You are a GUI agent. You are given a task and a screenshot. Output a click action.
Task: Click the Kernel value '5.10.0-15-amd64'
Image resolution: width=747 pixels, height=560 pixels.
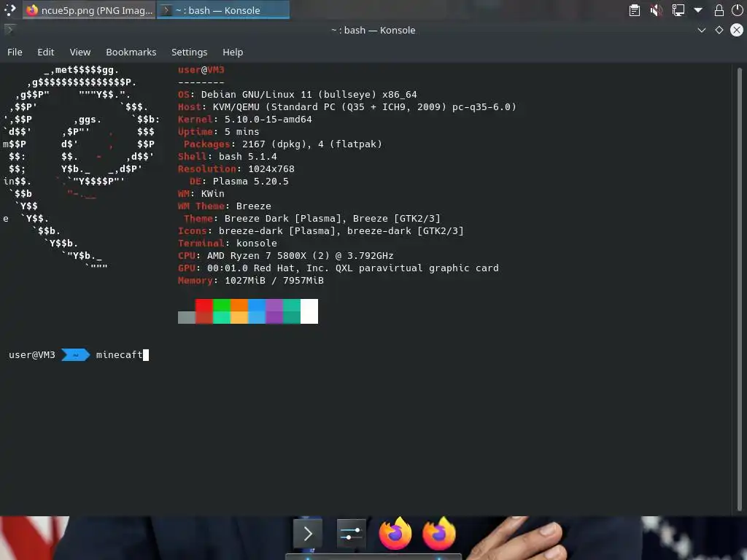click(x=268, y=120)
